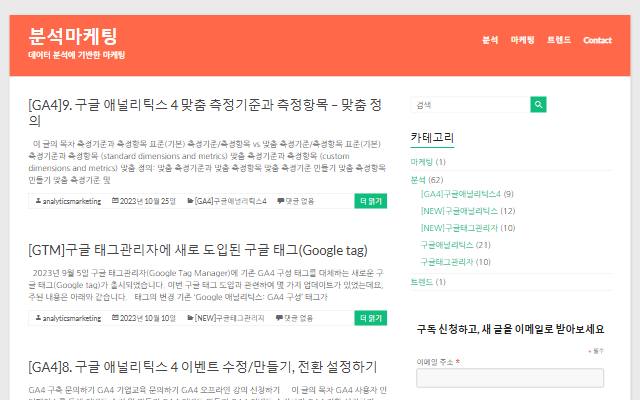Focus the 이메일 주소 subscription input field
Image resolution: width=640 pixels, height=400 pixels.
[510, 378]
